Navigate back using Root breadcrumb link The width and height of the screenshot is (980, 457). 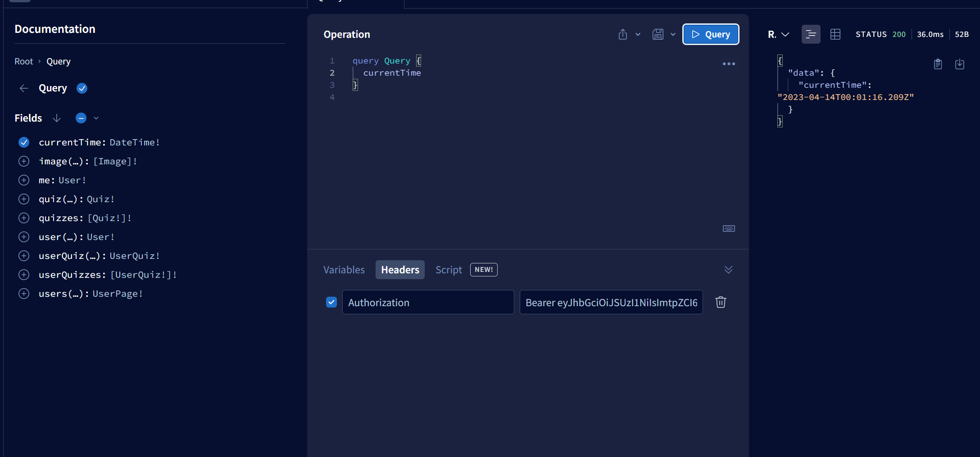pyautogui.click(x=24, y=61)
